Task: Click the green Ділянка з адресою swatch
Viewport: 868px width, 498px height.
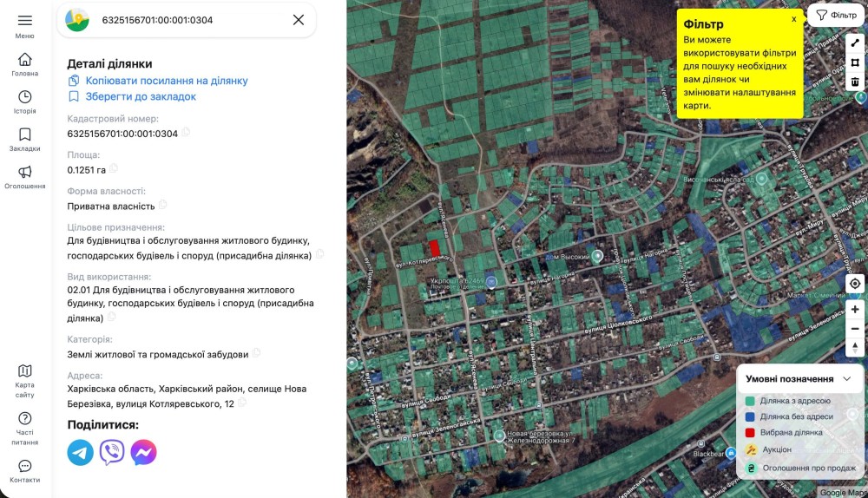Action: pyautogui.click(x=750, y=401)
